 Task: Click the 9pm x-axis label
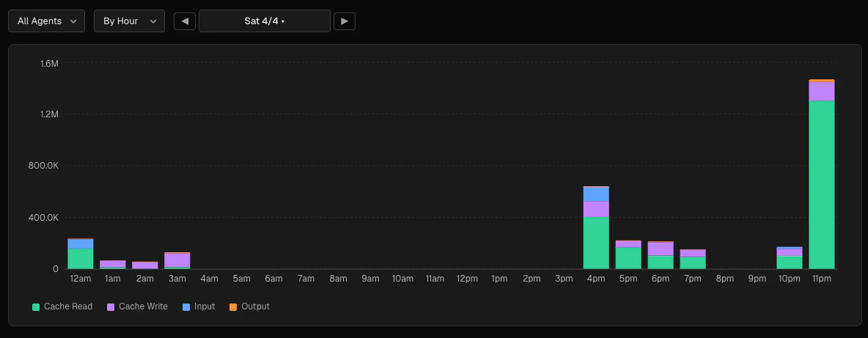tap(757, 279)
